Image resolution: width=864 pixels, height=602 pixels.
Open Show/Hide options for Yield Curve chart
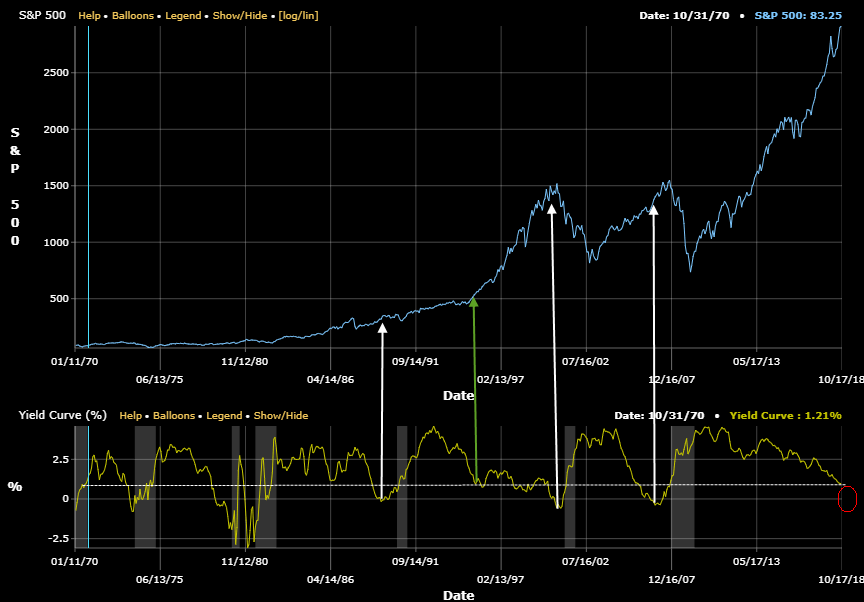point(281,415)
